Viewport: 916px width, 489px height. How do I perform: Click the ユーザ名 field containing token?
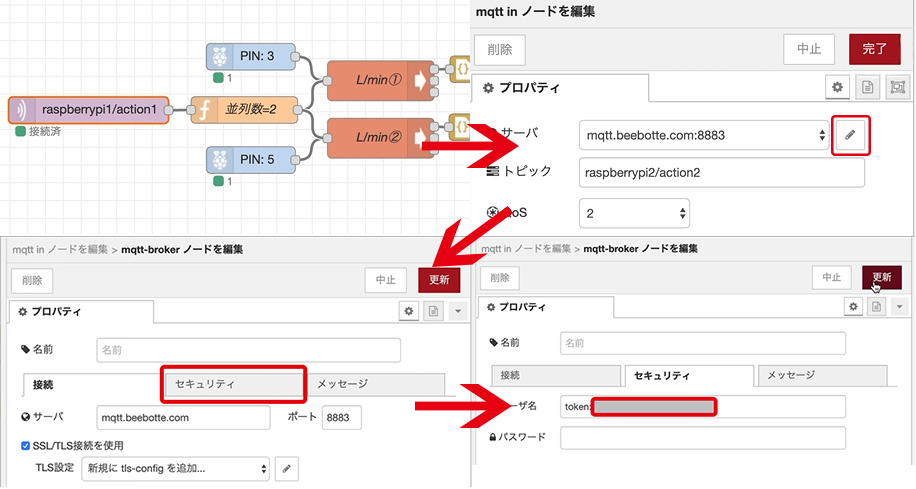703,407
